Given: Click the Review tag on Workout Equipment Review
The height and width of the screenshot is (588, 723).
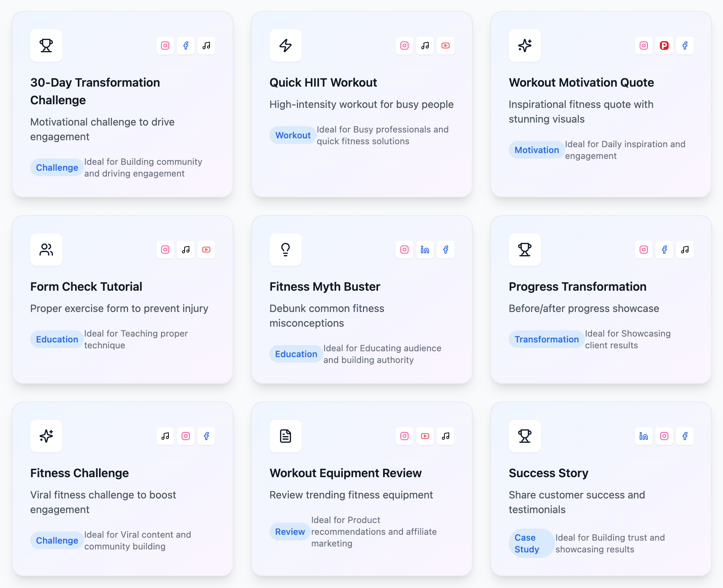Looking at the screenshot, I should pos(290,531).
